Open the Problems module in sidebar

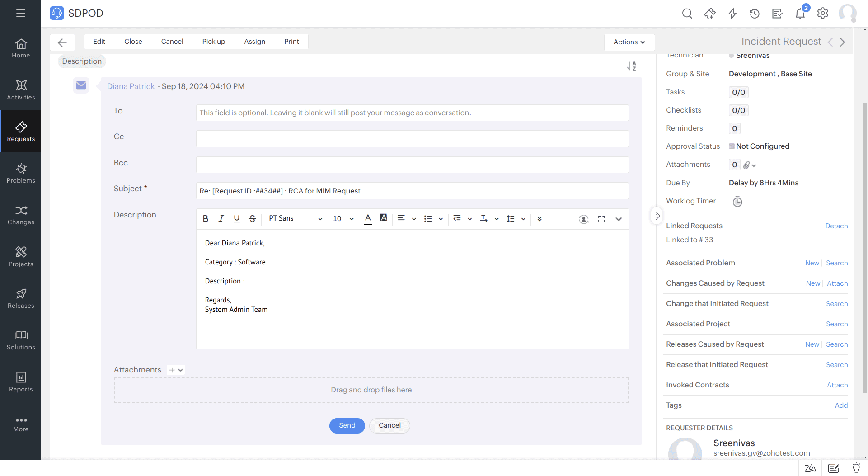(21, 173)
